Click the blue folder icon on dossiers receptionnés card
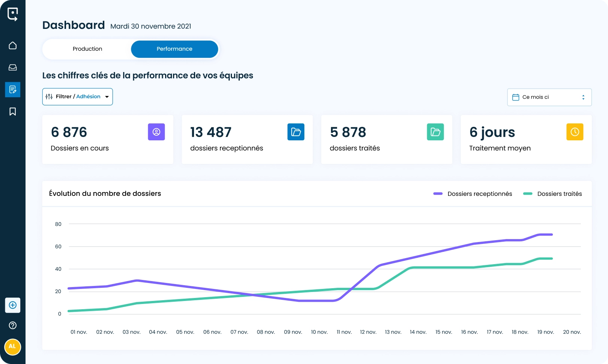 point(296,132)
